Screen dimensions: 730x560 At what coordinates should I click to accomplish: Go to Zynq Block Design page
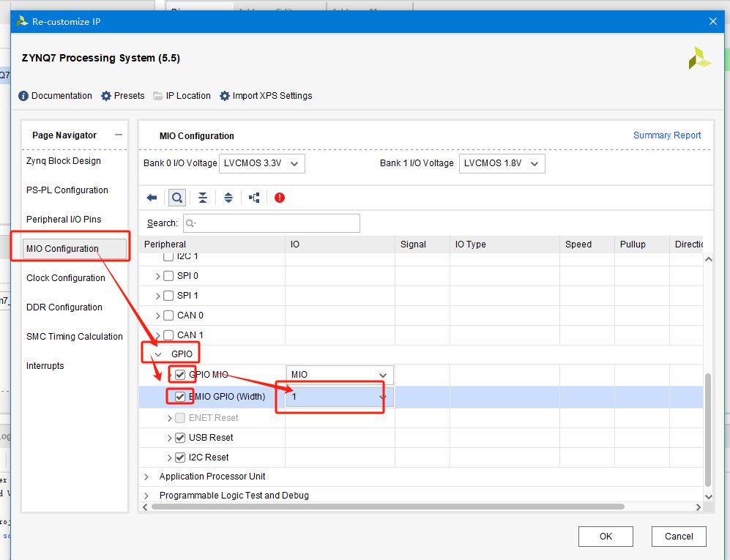pyautogui.click(x=63, y=160)
